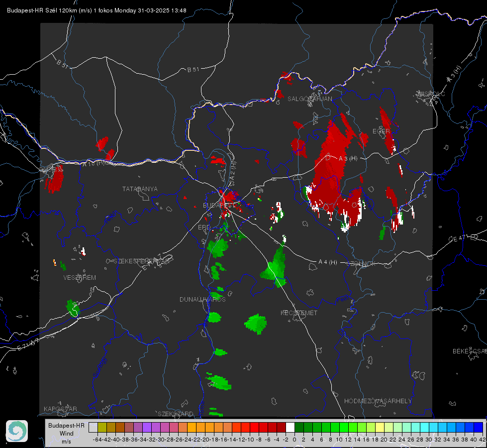Click the 'Budapest-HR Wind m/s' legend label
This screenshot has height=448, width=487.
66,433
